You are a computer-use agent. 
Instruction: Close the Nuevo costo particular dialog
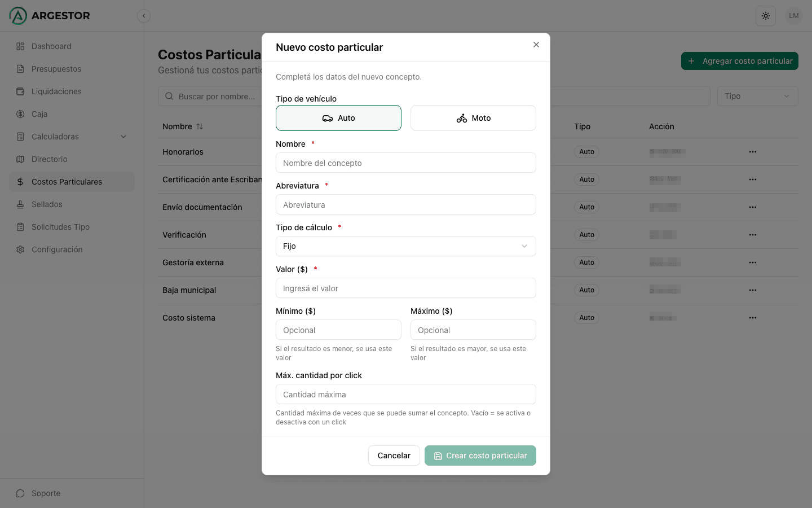(x=536, y=45)
